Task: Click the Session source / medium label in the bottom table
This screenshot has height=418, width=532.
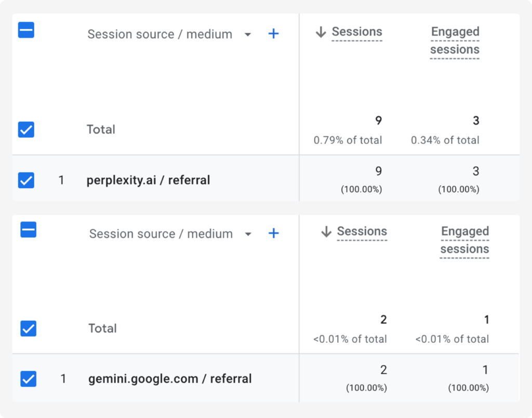Action: pyautogui.click(x=161, y=234)
